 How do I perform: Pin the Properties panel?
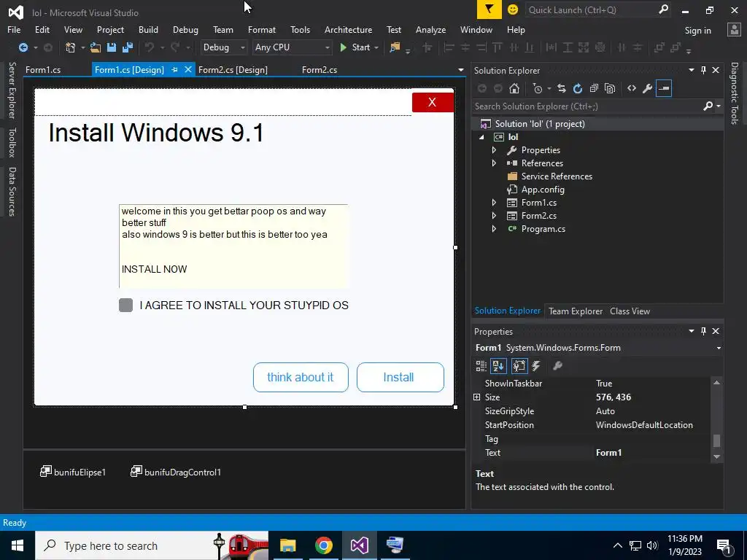coord(704,332)
